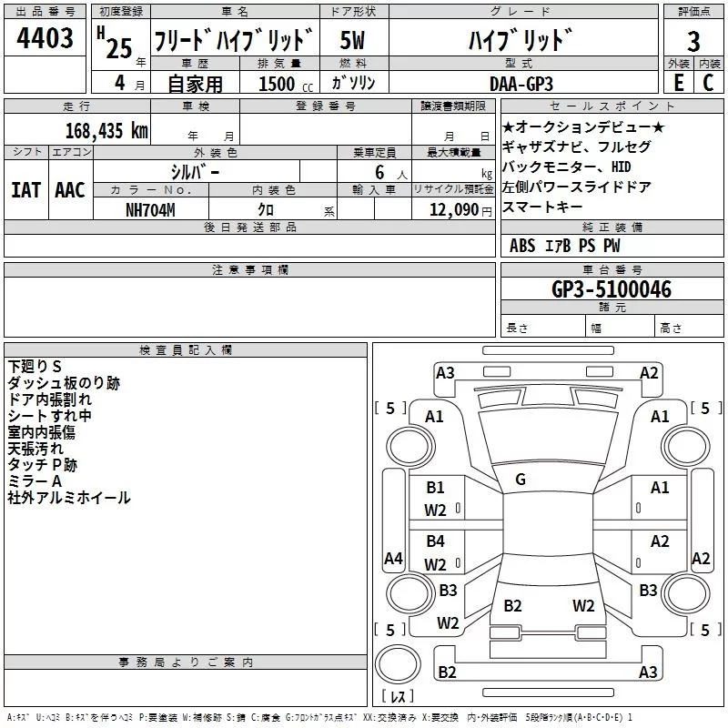The image size is (728, 728).
Task: Click the ★オークションデビュー★ sales point
Action: click(583, 127)
